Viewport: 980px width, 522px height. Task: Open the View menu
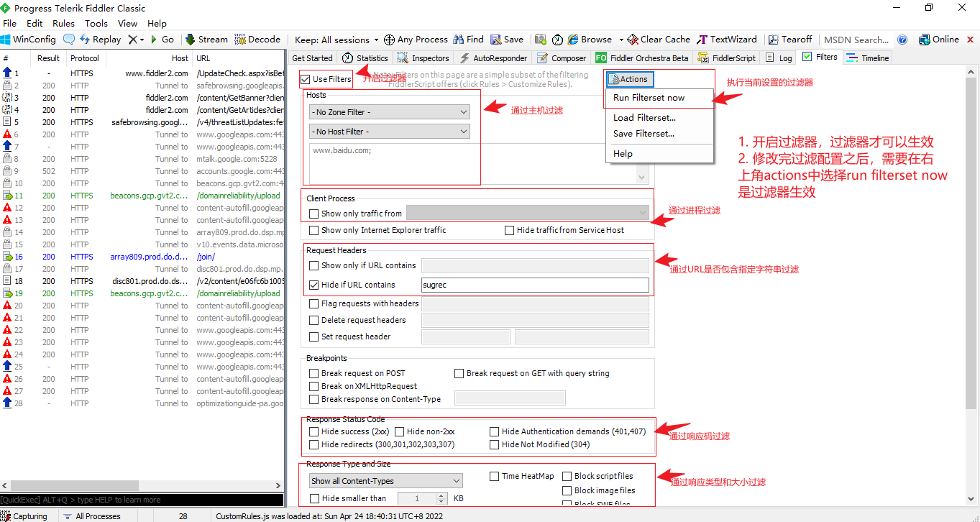point(128,23)
